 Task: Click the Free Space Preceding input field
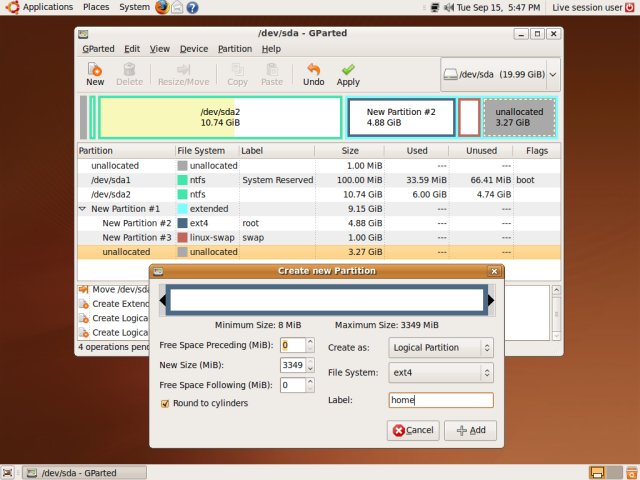pos(293,345)
